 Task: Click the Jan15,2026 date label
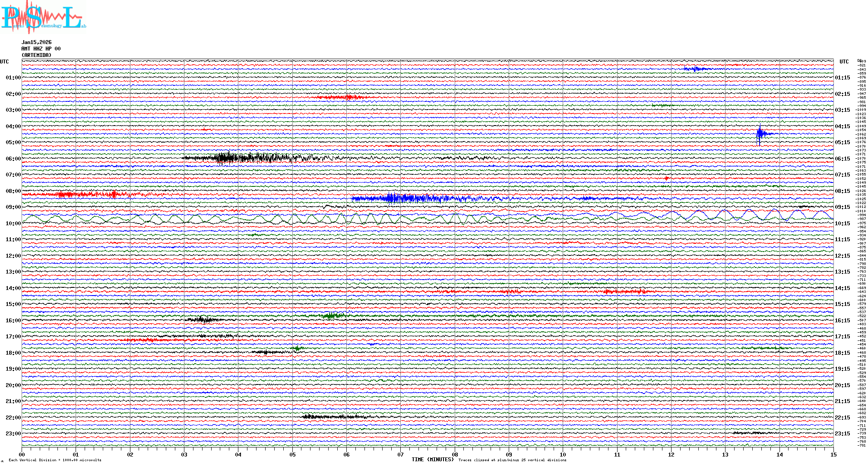(x=36, y=42)
